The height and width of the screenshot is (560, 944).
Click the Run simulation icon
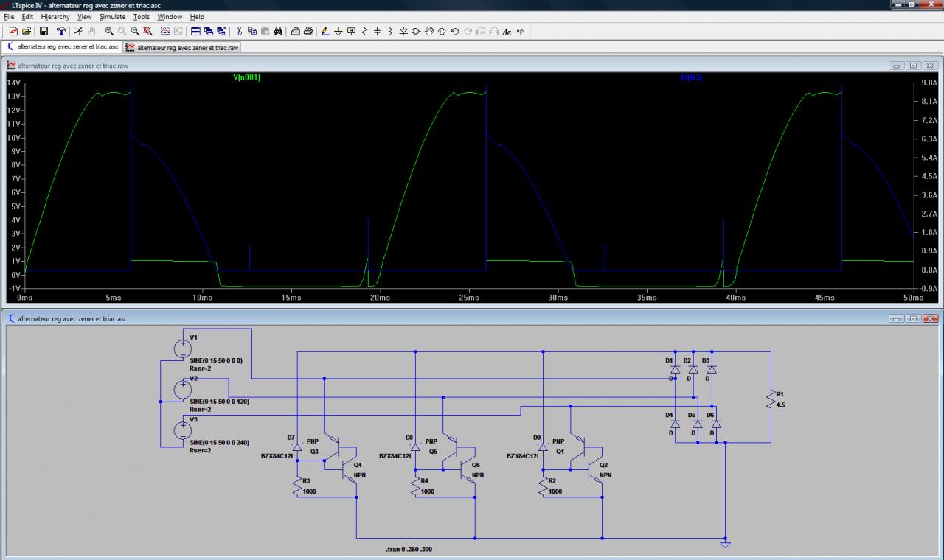[78, 31]
